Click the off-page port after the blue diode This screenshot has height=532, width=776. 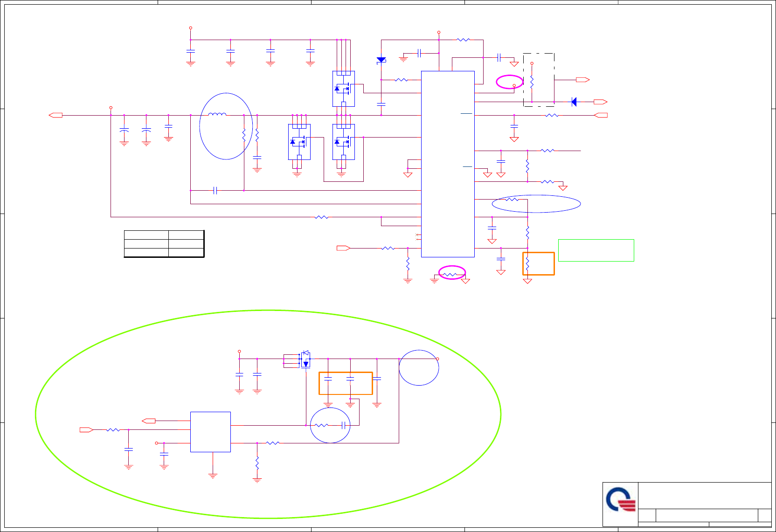(x=601, y=102)
